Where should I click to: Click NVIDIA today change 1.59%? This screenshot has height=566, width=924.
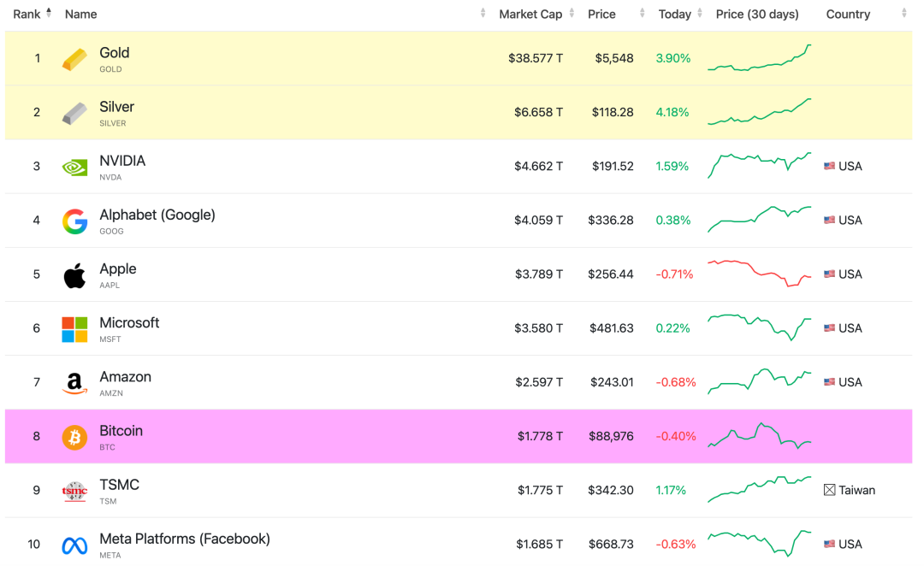(x=672, y=166)
